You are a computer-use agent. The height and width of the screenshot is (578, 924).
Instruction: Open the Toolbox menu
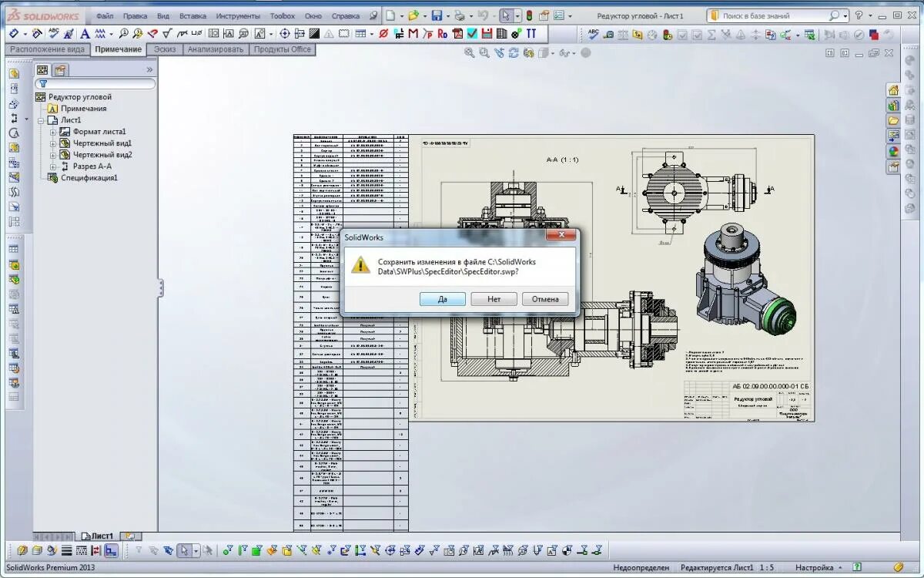(283, 15)
